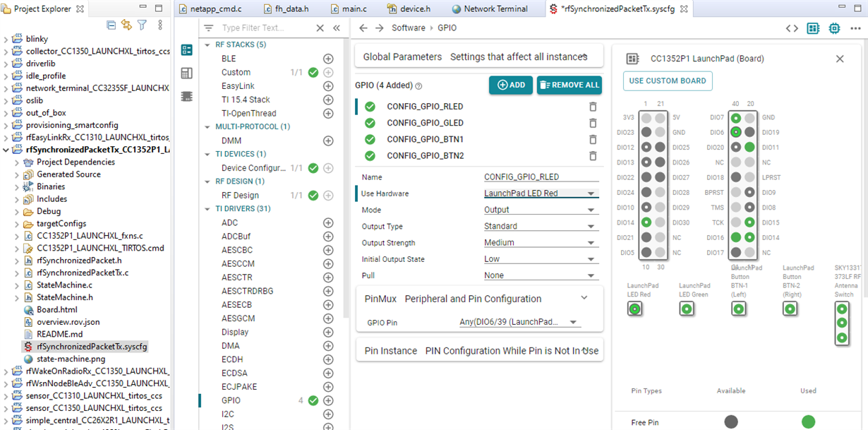The width and height of the screenshot is (868, 430).
Task: Click the ADD GPIO button
Action: pyautogui.click(x=511, y=85)
